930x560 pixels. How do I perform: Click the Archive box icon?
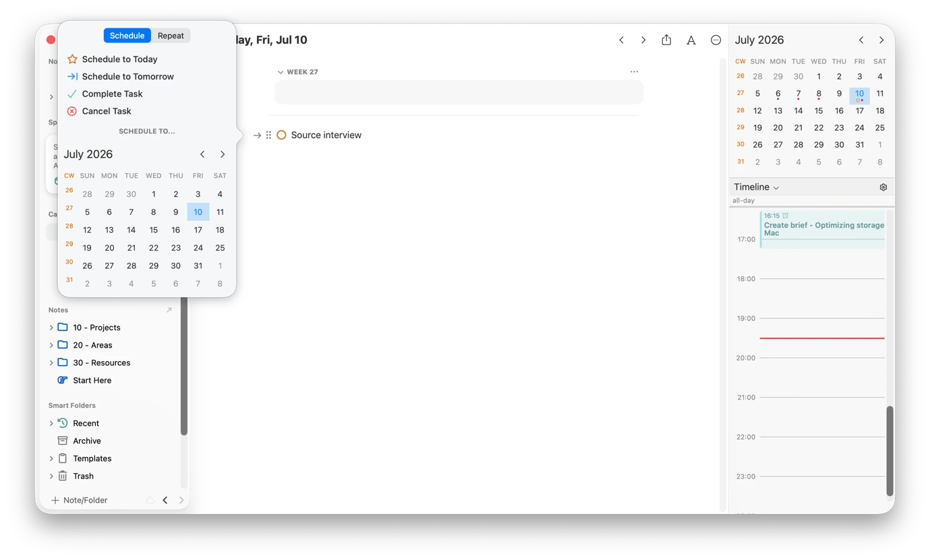coord(63,441)
